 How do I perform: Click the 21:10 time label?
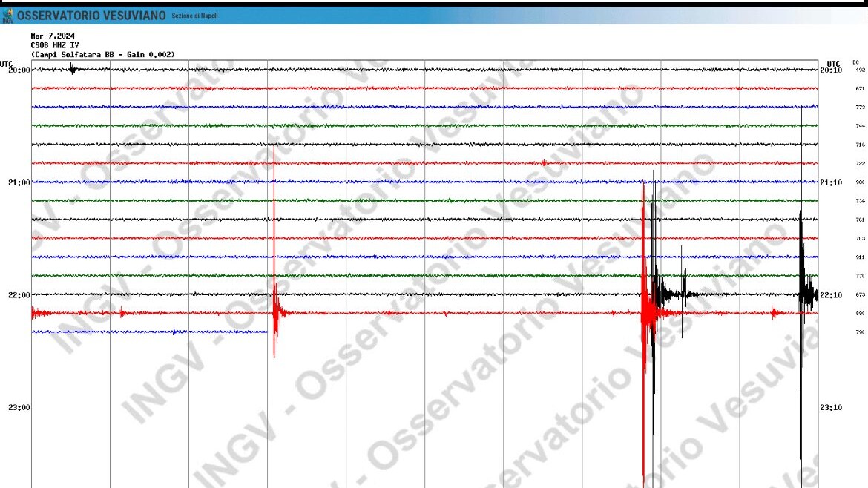click(831, 182)
